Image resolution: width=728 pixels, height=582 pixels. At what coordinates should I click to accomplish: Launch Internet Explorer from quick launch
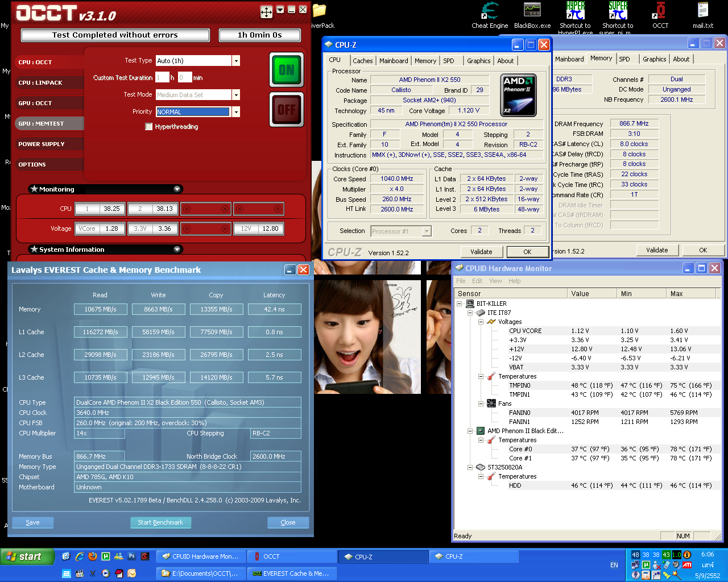(x=80, y=556)
